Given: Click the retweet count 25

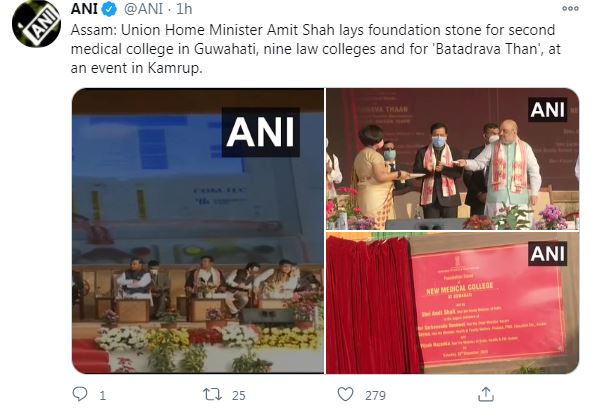Looking at the screenshot, I should pyautogui.click(x=239, y=396).
